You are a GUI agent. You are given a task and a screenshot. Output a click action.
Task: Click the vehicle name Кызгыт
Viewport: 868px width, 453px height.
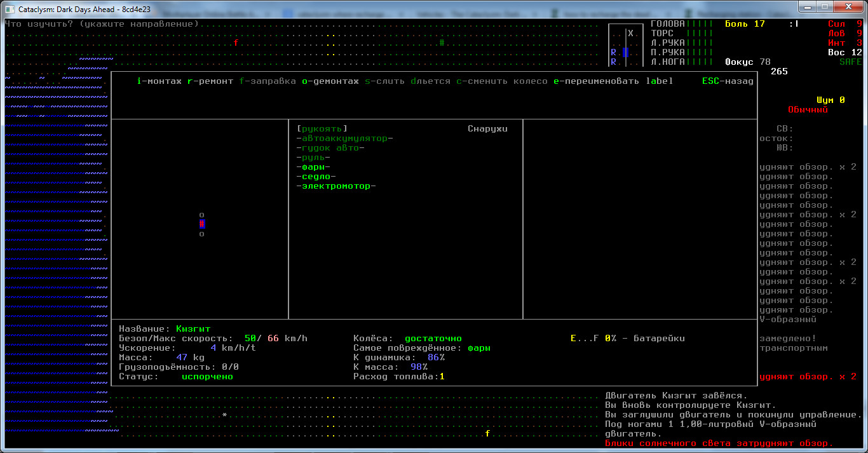(x=193, y=328)
